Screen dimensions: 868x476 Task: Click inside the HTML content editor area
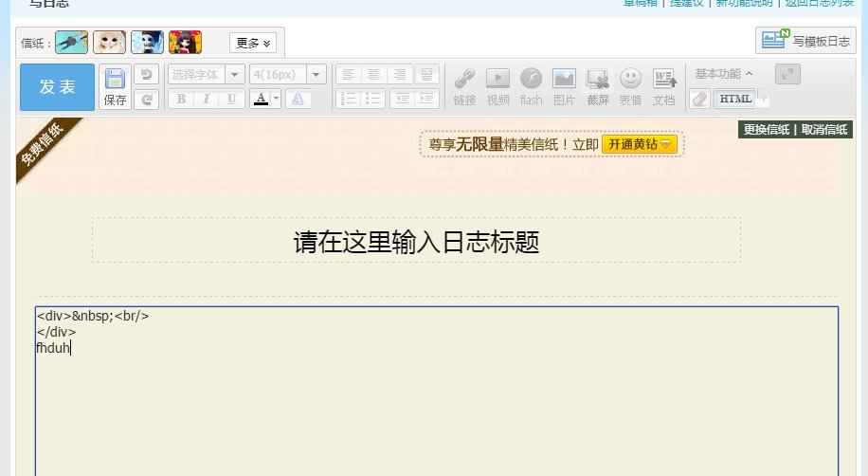click(x=437, y=391)
